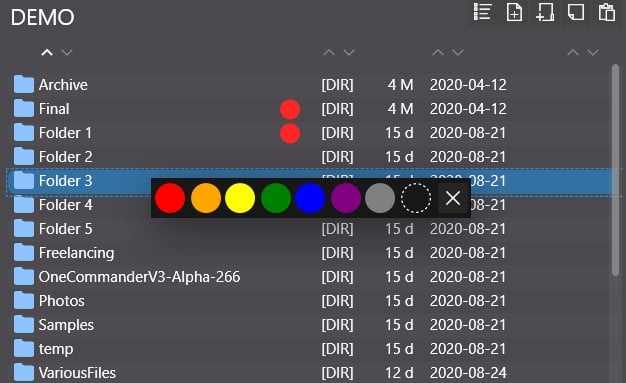626x383 pixels.
Task: Select the Final folder name
Action: [54, 109]
